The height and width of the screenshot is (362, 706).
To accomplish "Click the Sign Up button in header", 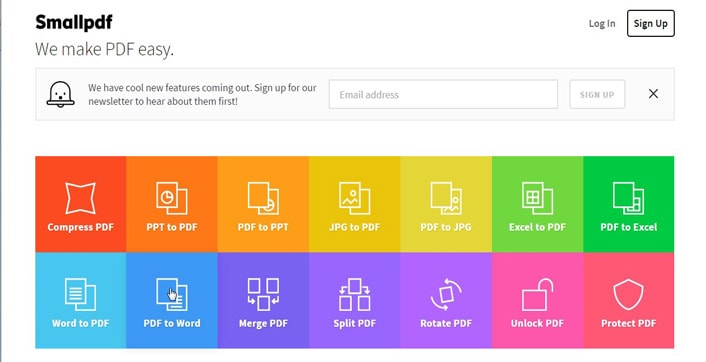I will (x=651, y=23).
